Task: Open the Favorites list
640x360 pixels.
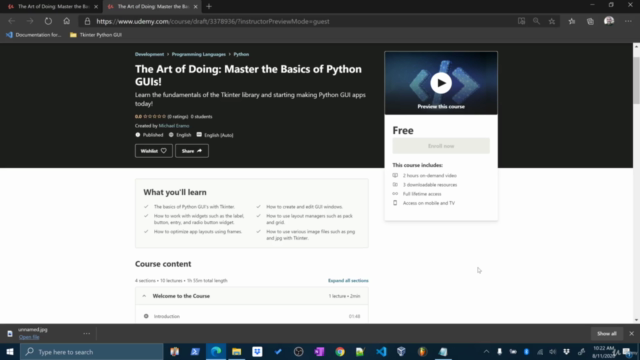Action: (x=572, y=21)
